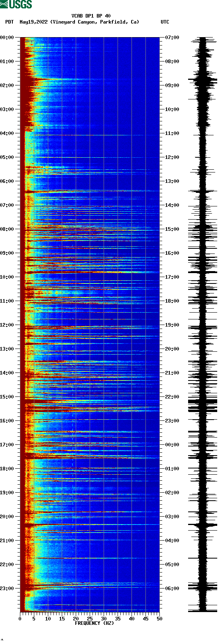Image resolution: width=220 pixels, height=644 pixels.
Task: Click the '07:00' UTC time label
Action: [172, 38]
